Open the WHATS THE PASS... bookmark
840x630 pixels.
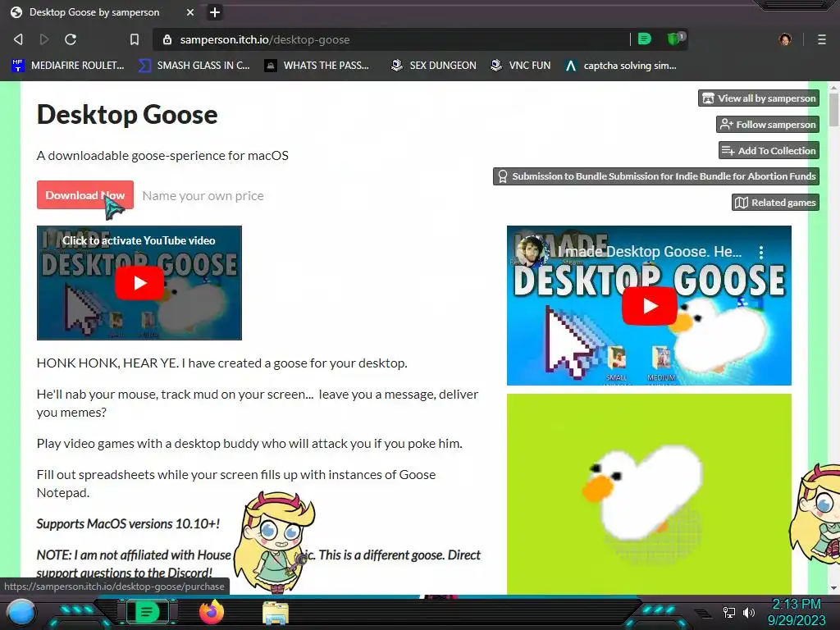(x=317, y=66)
